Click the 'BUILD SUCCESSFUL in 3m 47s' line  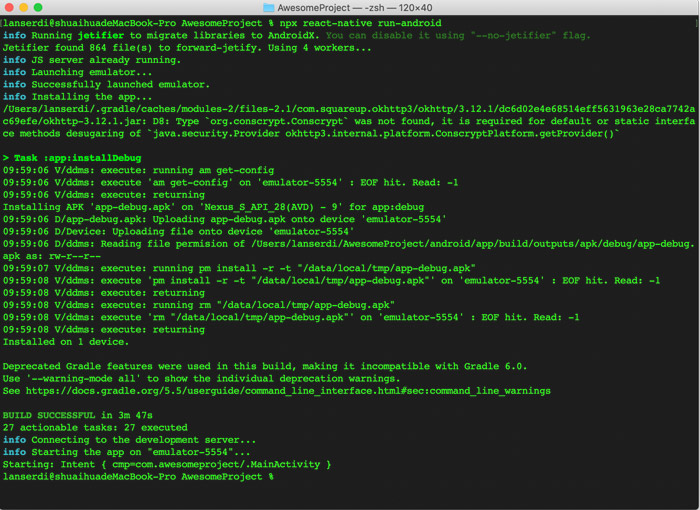78,415
